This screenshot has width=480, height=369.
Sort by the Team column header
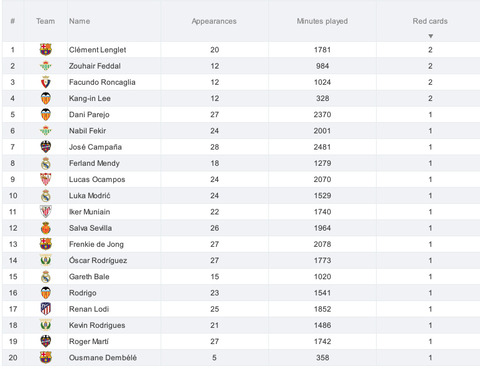[x=45, y=21]
